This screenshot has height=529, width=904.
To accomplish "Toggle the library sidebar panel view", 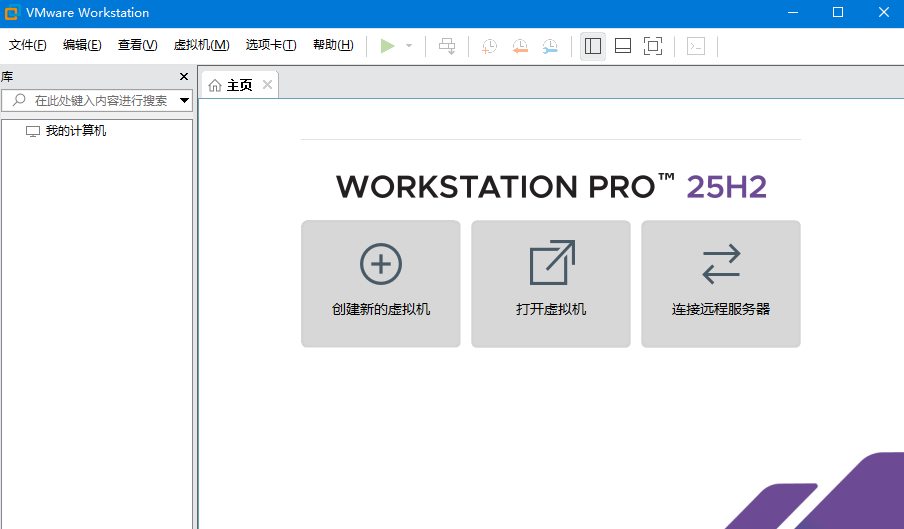I will click(593, 46).
